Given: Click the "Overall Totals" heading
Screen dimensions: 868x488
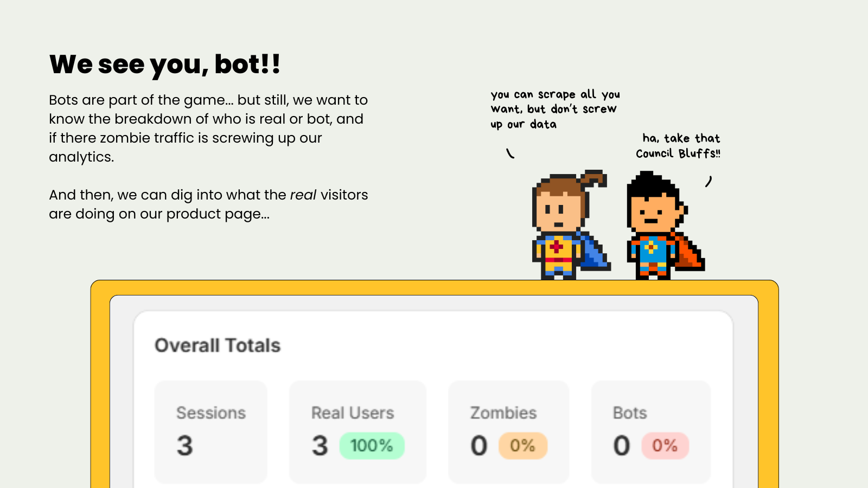Looking at the screenshot, I should coord(218,345).
